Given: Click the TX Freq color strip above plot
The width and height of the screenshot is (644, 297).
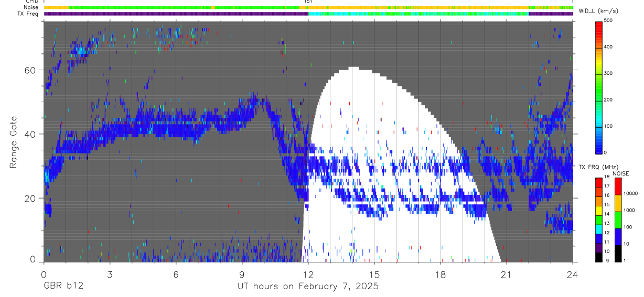Looking at the screenshot, I should click(308, 14).
